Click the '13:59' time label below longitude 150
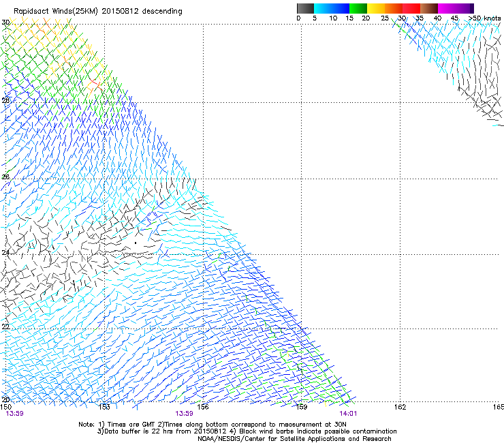The image size is (504, 443). (14, 414)
